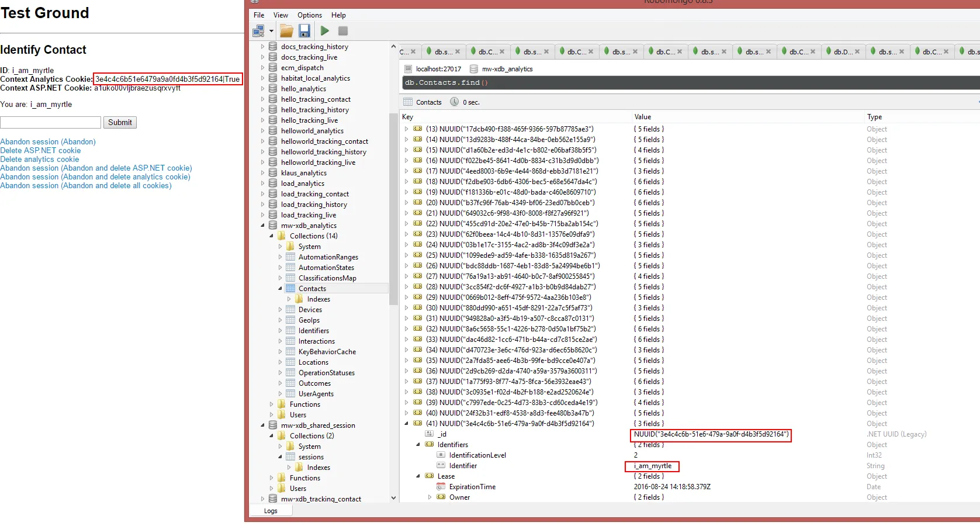Click the mw-xdb_analytics database icon in query header
The image size is (980, 526).
tap(475, 69)
